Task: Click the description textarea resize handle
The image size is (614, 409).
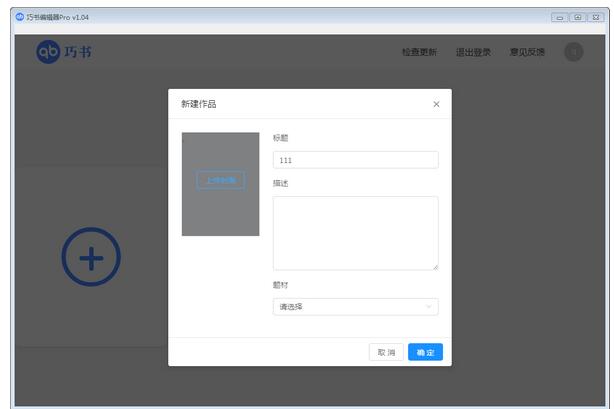Action: pos(435,267)
